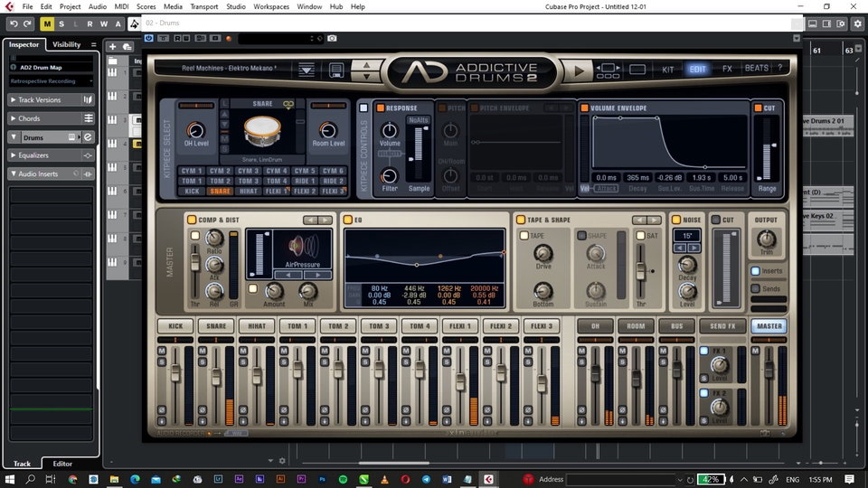Enable the PITCH ENVELOPE section
Screen dimensions: 868x488
[x=475, y=108]
